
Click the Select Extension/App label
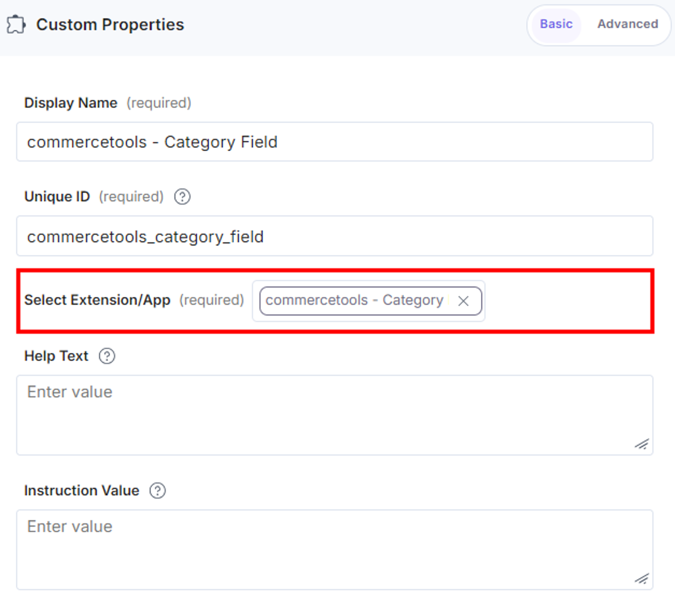pyautogui.click(x=97, y=300)
